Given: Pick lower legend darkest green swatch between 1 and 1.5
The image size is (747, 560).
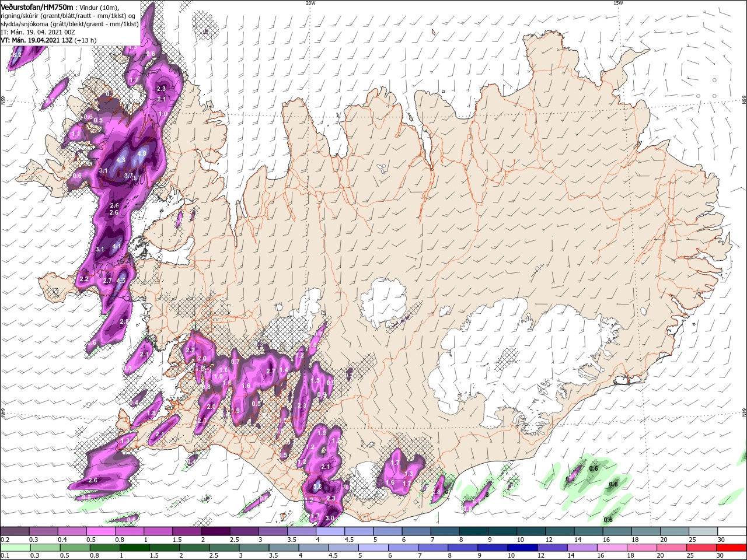Looking at the screenshot, I should [134, 547].
